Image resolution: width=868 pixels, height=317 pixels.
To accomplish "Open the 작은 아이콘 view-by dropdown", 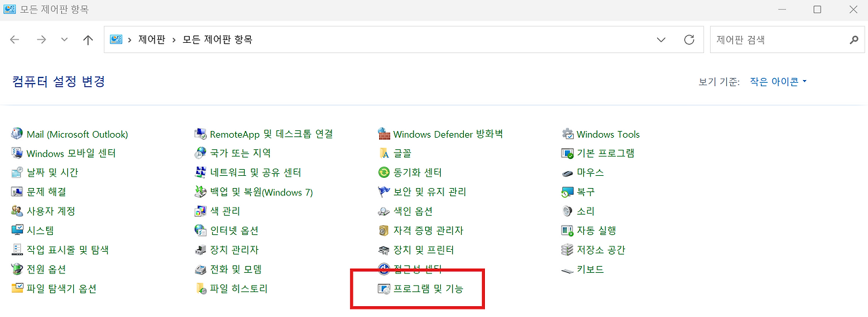I will pos(778,81).
